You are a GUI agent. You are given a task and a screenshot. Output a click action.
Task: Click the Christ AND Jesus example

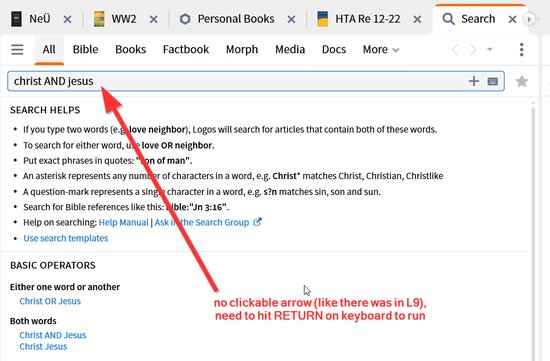pyautogui.click(x=53, y=335)
